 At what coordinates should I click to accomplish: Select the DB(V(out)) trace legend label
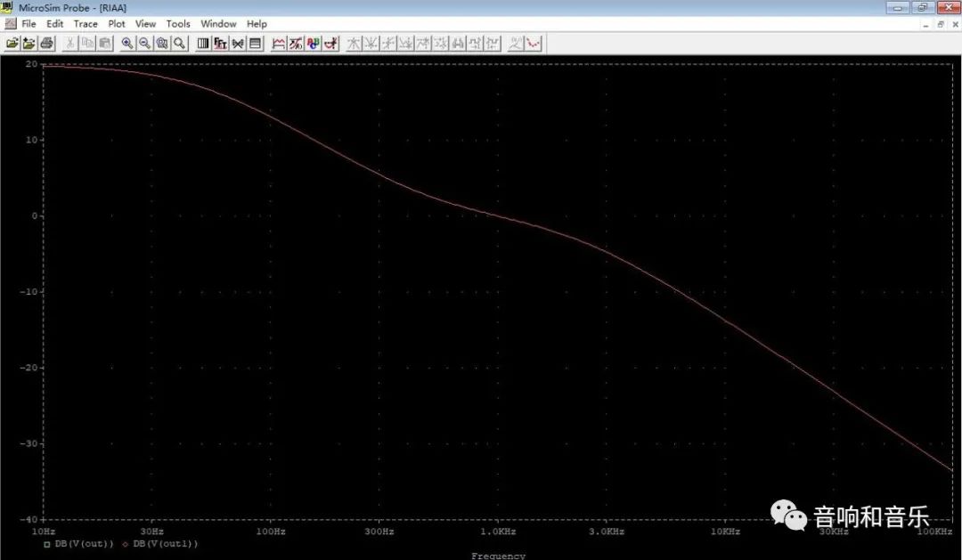pos(84,543)
